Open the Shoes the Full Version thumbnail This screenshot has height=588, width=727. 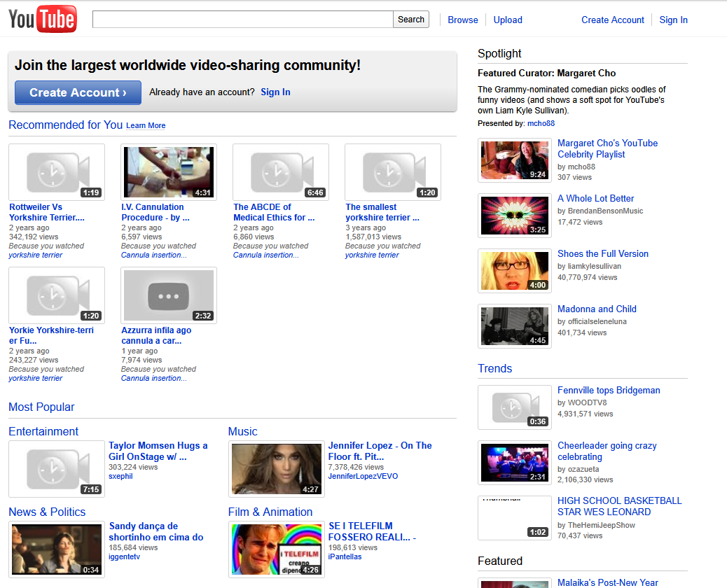pyautogui.click(x=514, y=271)
